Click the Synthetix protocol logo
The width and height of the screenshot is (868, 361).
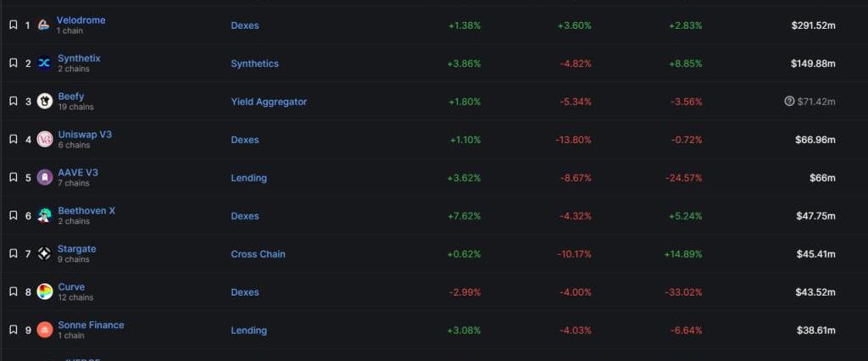(x=45, y=64)
